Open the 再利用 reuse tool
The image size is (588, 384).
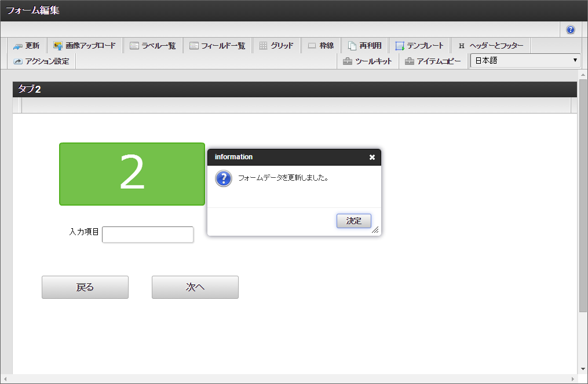[365, 46]
